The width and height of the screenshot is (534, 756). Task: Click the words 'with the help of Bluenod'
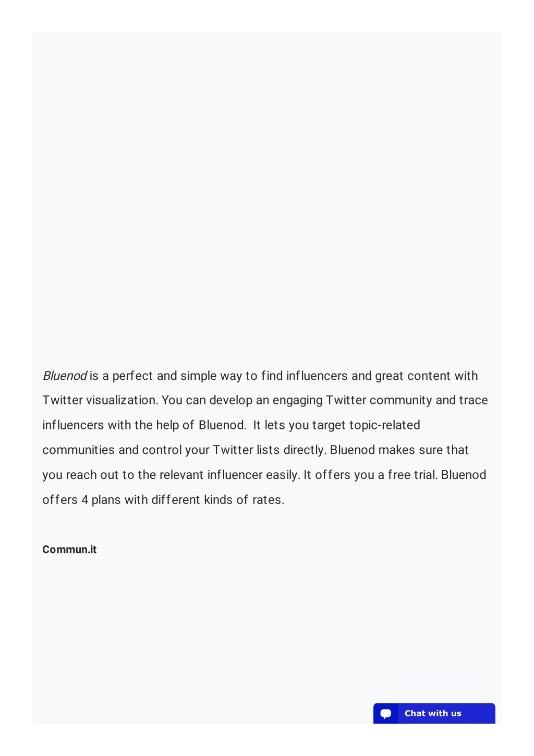point(177,425)
